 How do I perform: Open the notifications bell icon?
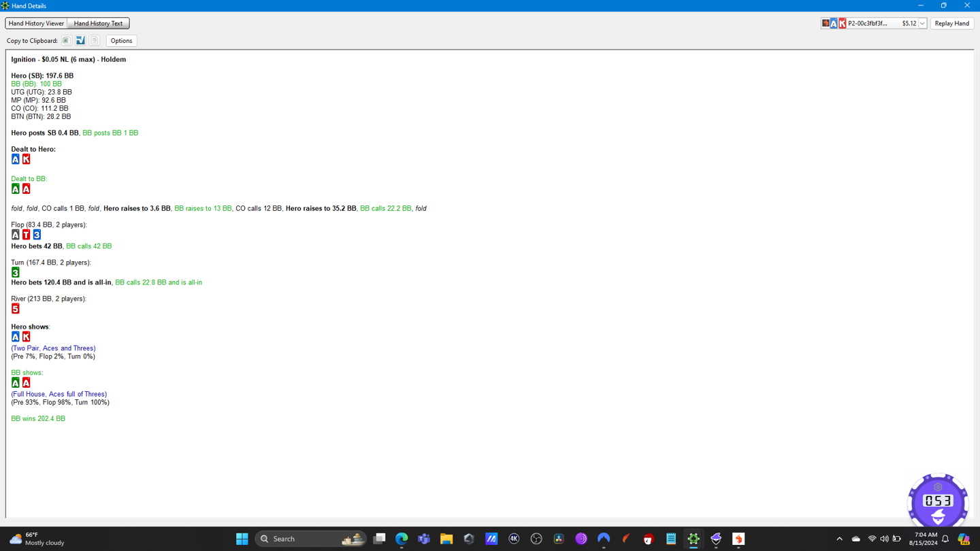click(945, 539)
